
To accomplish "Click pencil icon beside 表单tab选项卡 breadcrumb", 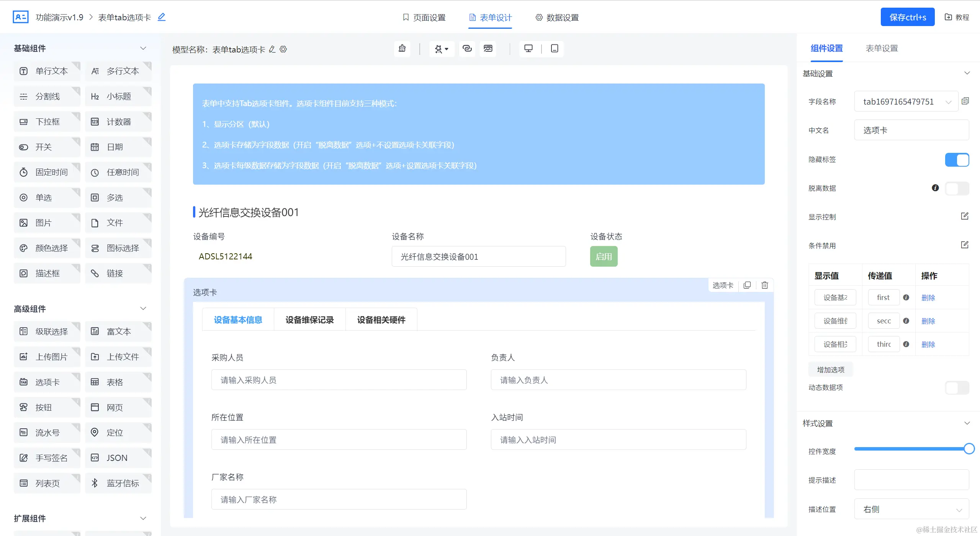I will click(x=162, y=17).
